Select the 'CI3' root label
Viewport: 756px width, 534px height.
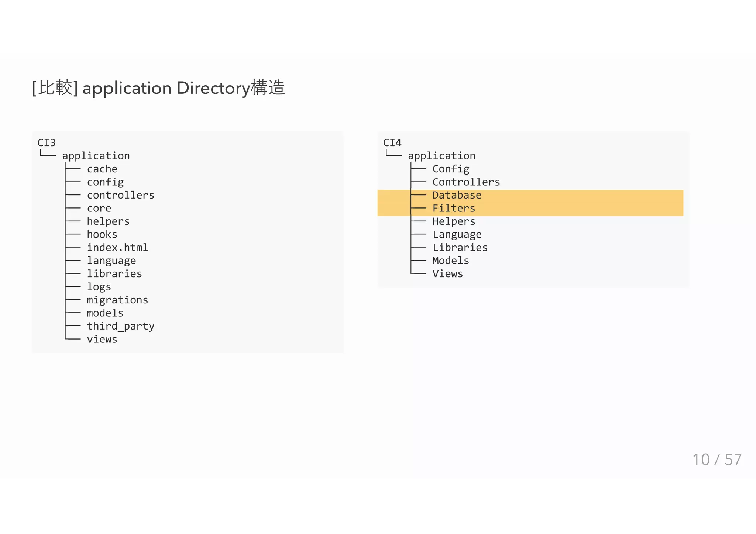click(47, 142)
